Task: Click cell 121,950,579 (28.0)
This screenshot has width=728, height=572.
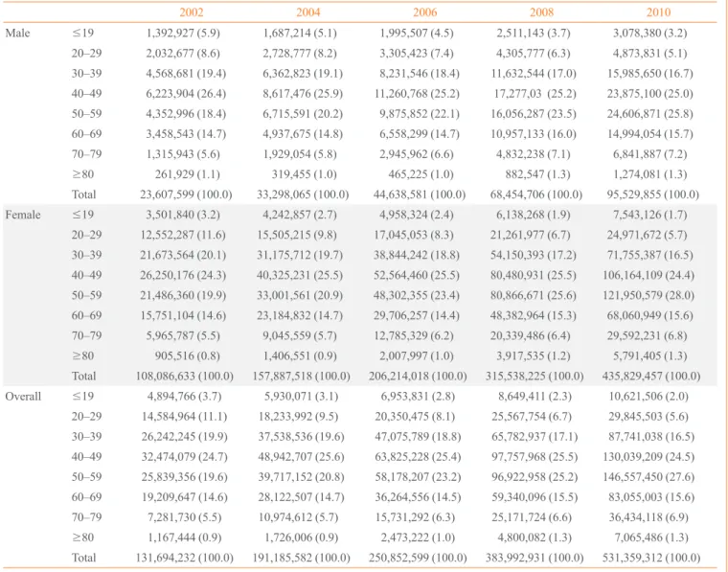Action: [648, 295]
